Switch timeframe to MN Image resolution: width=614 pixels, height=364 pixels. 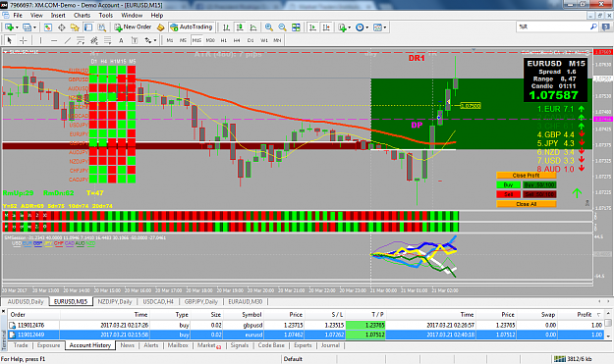(x=277, y=40)
